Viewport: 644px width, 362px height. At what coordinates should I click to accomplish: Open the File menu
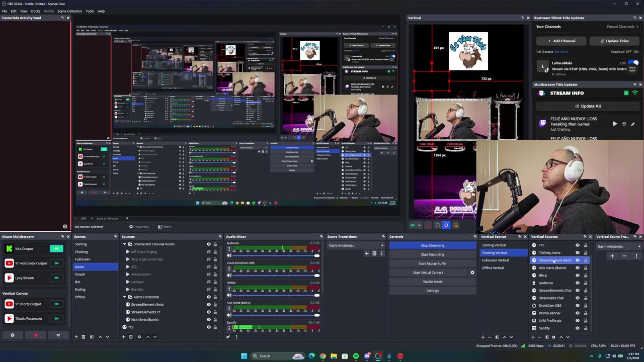pos(5,11)
